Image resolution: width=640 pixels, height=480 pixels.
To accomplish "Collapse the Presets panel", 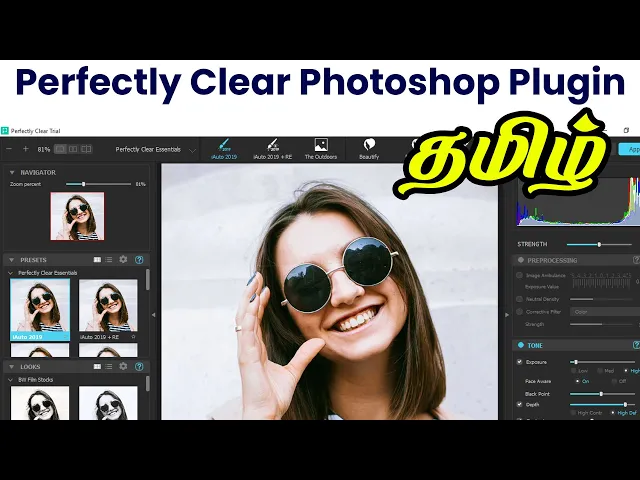I will tap(12, 260).
